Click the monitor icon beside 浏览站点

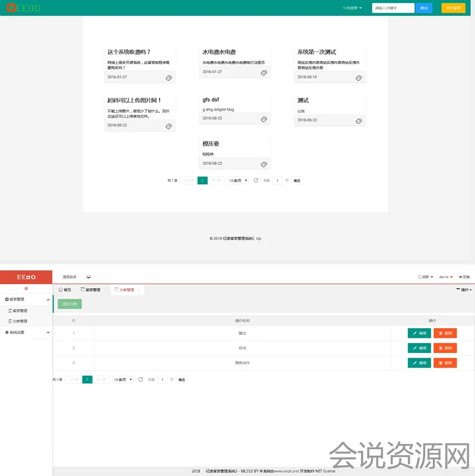pyautogui.click(x=88, y=277)
